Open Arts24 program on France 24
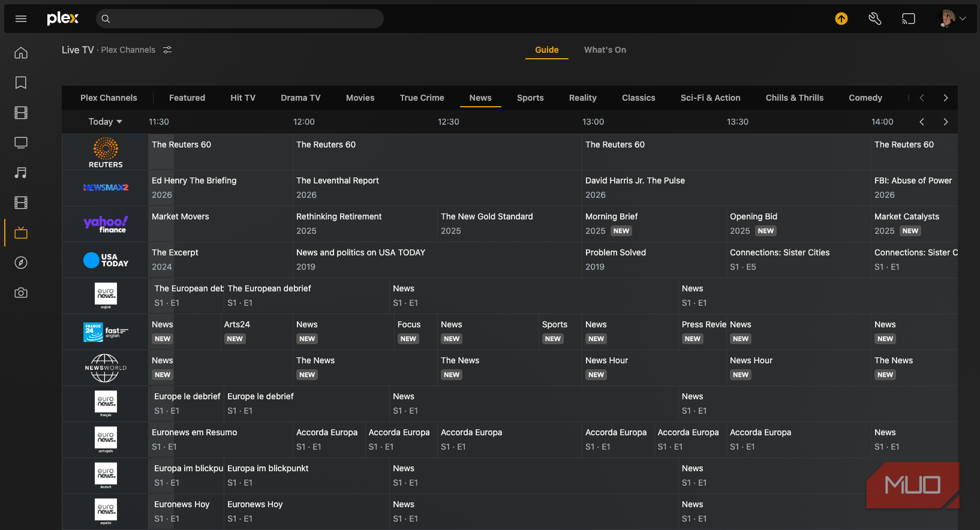This screenshot has width=980, height=530. tap(257, 332)
